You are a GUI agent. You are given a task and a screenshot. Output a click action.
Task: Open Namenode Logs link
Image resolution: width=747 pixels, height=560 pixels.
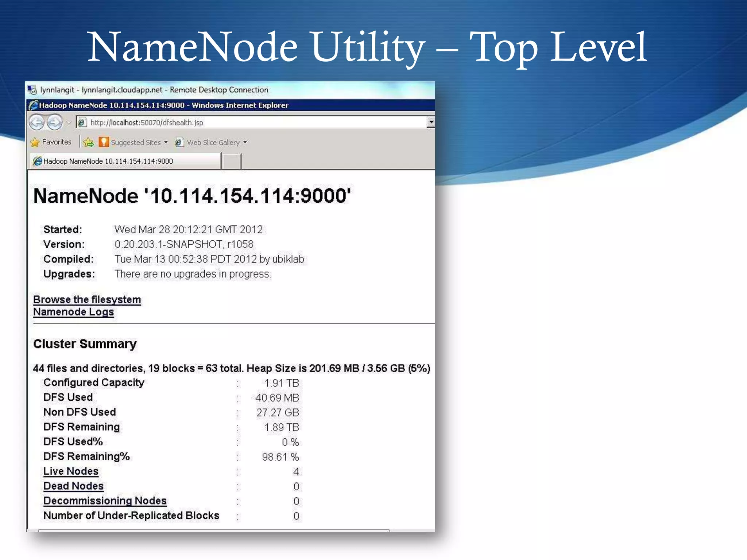coord(73,312)
